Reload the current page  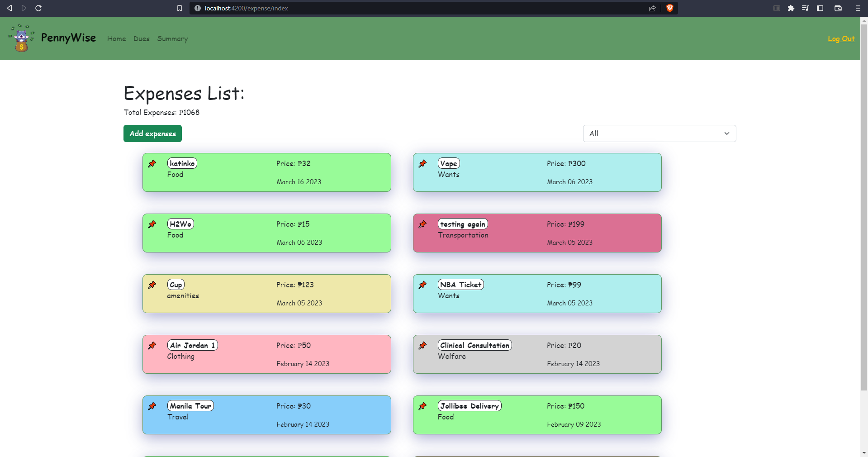[x=38, y=8]
